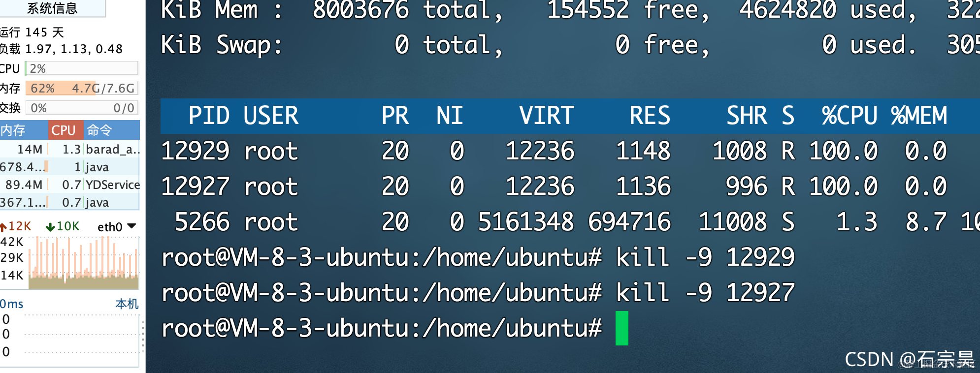Click the 42K chart axis label
This screenshot has height=373, width=980.
[x=12, y=242]
